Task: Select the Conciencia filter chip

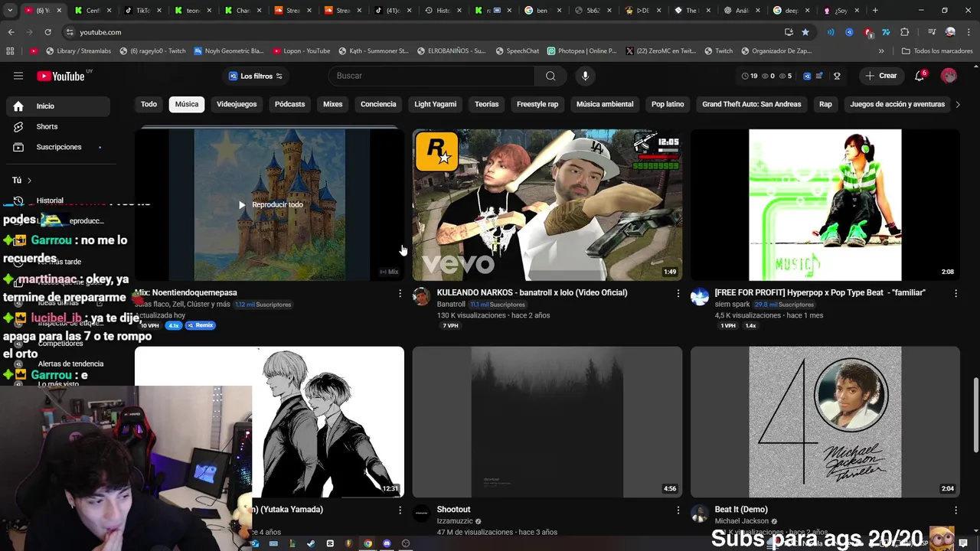Action: tap(378, 104)
